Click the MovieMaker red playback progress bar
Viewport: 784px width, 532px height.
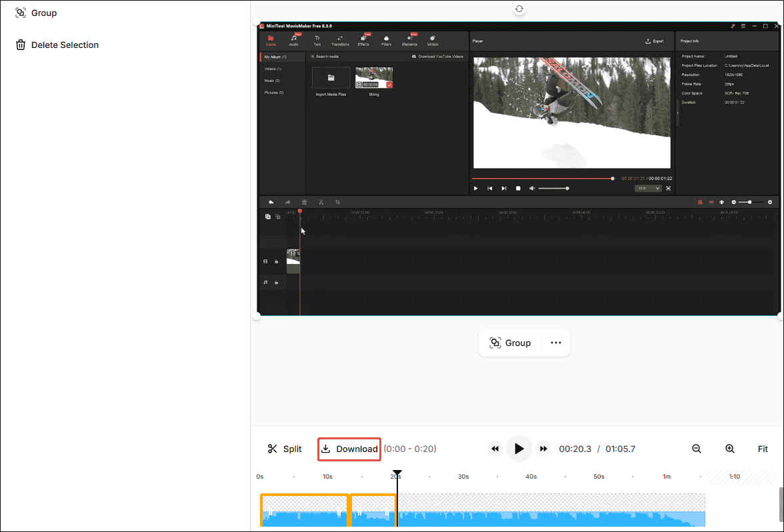pos(543,179)
